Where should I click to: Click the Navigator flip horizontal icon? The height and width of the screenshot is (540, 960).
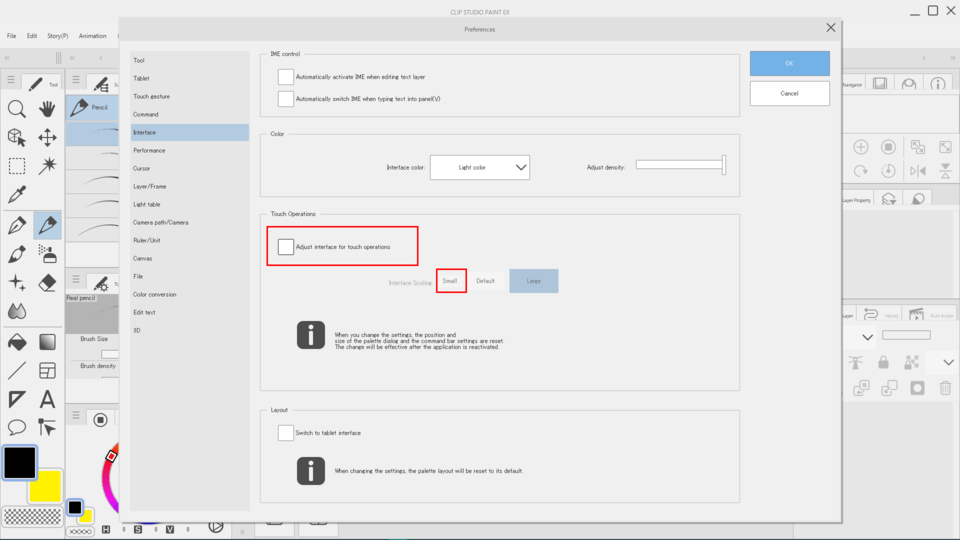917,171
